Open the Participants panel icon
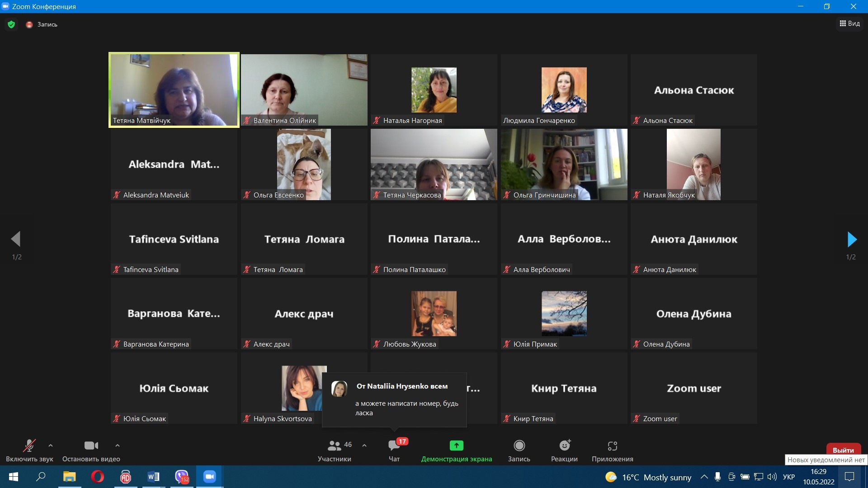868x488 pixels. tap(334, 446)
